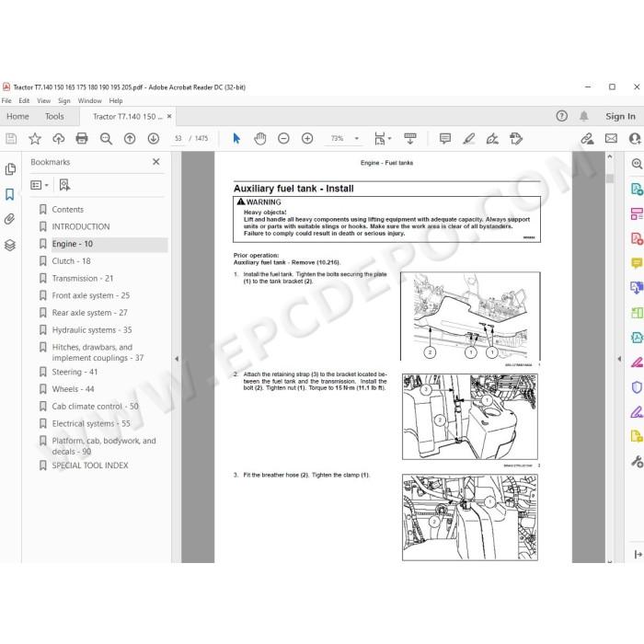Select the Highlight text pen tool

468,139
